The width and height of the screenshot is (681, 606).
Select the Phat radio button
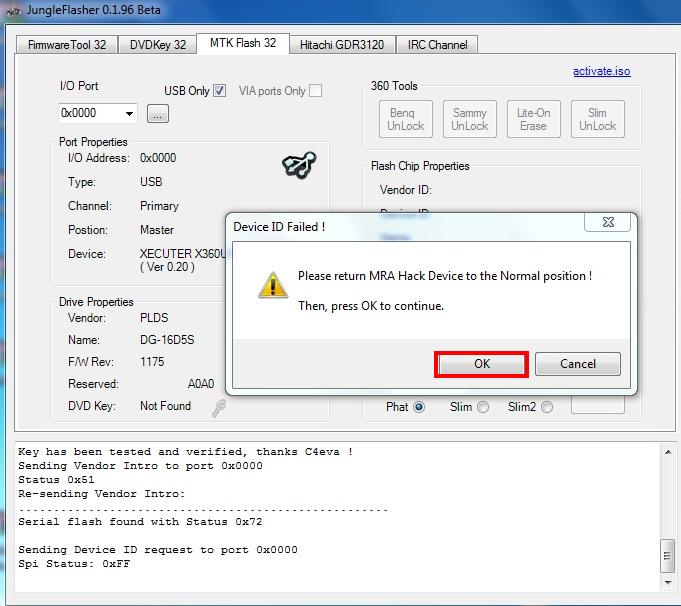coord(419,407)
